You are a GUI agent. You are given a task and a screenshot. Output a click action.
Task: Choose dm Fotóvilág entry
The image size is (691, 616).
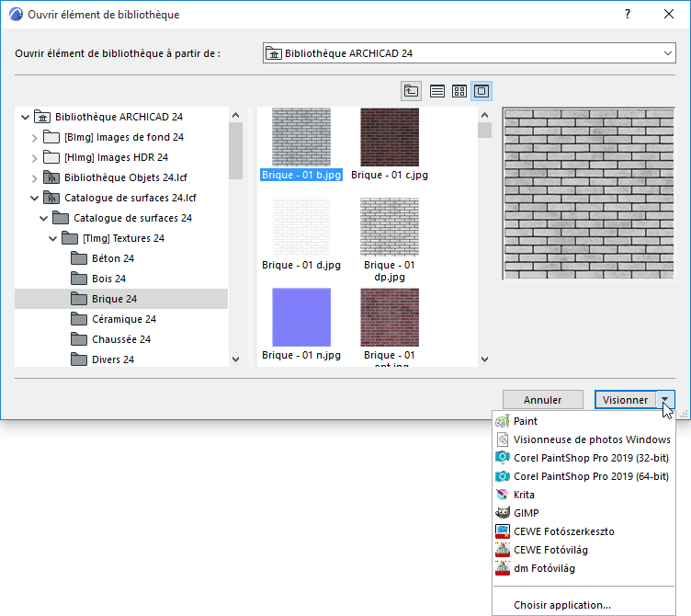[583, 569]
